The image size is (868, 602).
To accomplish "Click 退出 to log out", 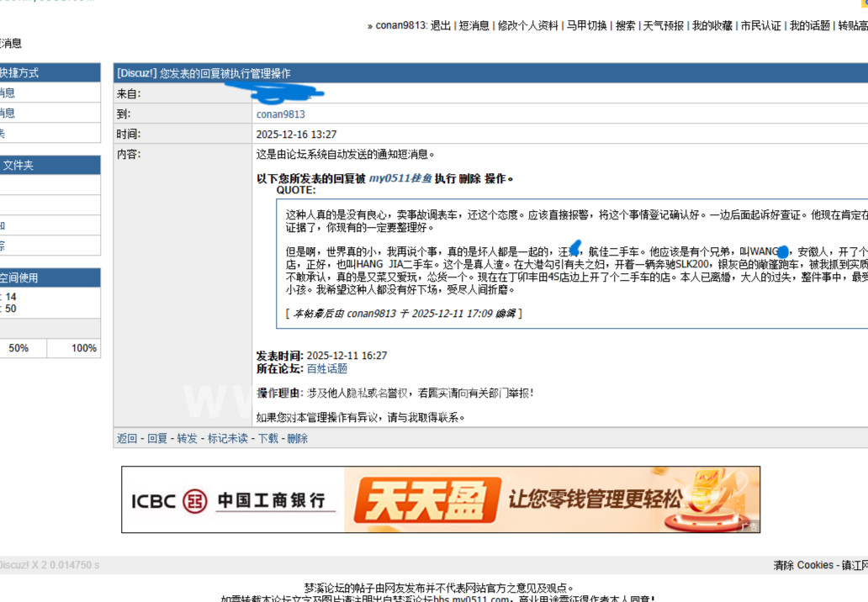I will 441,26.
